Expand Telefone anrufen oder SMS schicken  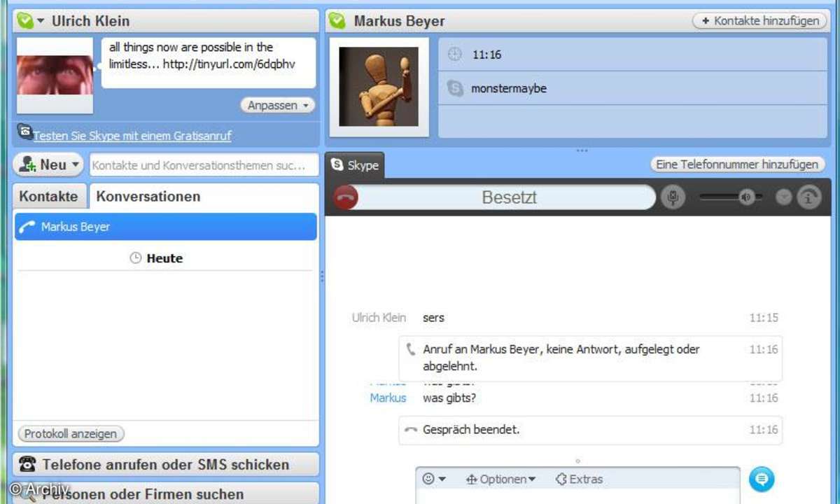pos(166,464)
